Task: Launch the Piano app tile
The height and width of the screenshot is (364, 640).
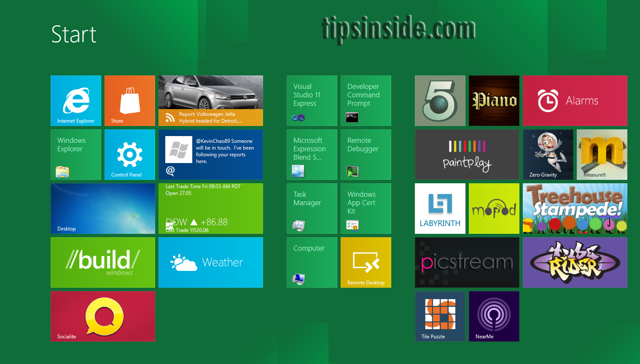Action: [494, 101]
